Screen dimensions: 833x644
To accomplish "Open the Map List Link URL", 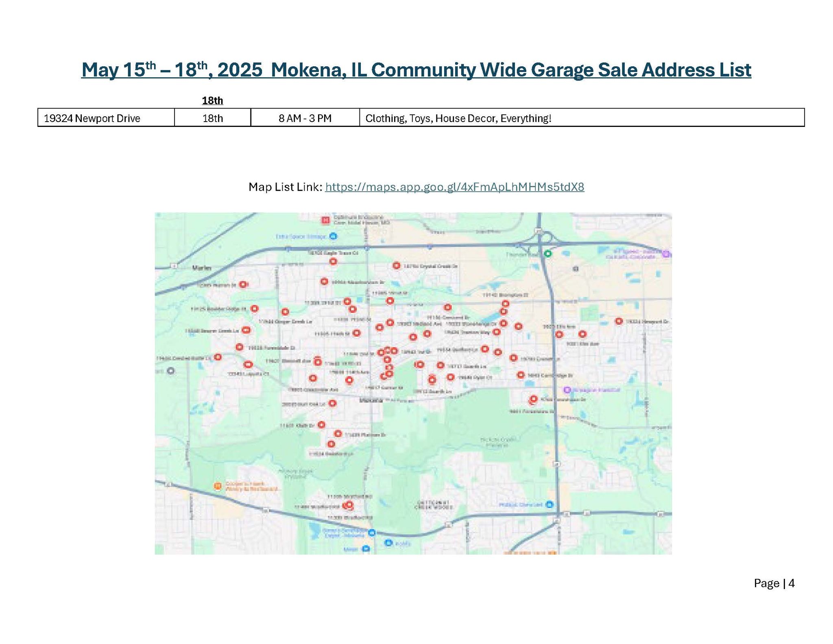I will tap(455, 187).
